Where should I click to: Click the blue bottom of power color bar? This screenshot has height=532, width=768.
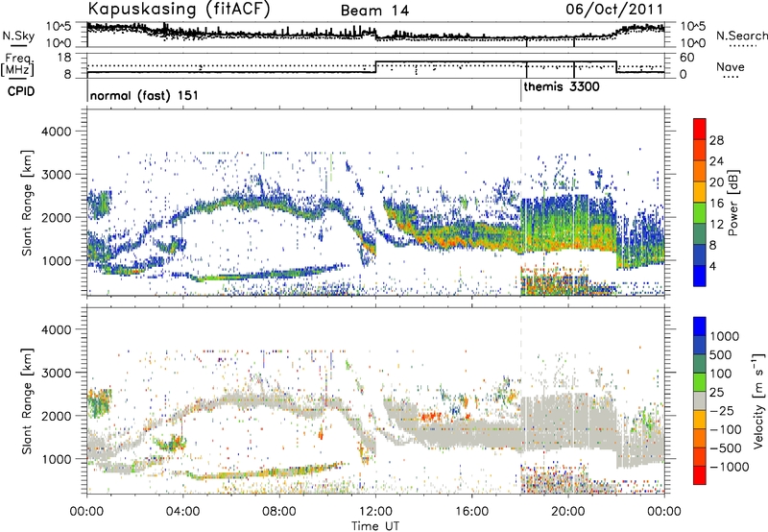pos(700,276)
